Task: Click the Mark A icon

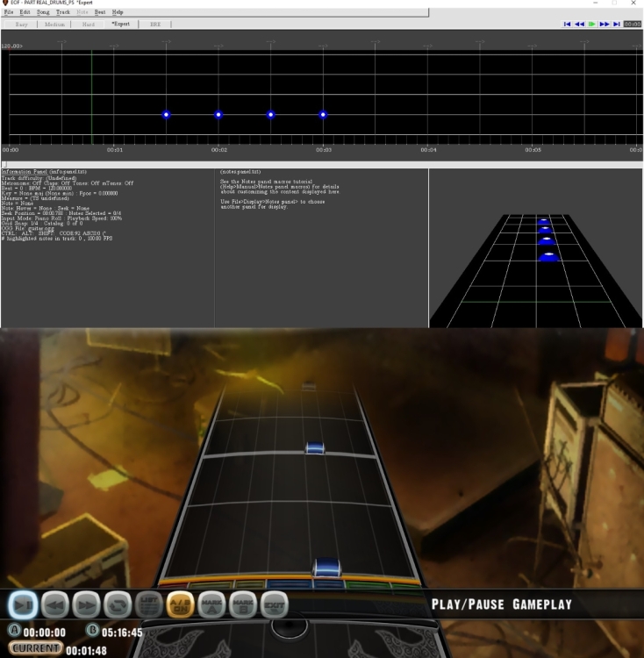Action: [212, 604]
